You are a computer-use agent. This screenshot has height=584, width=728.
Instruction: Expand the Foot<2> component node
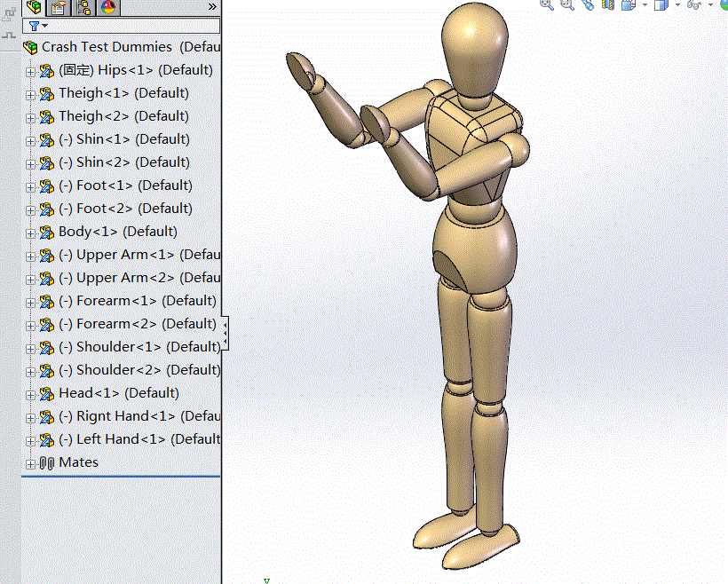[x=30, y=210]
